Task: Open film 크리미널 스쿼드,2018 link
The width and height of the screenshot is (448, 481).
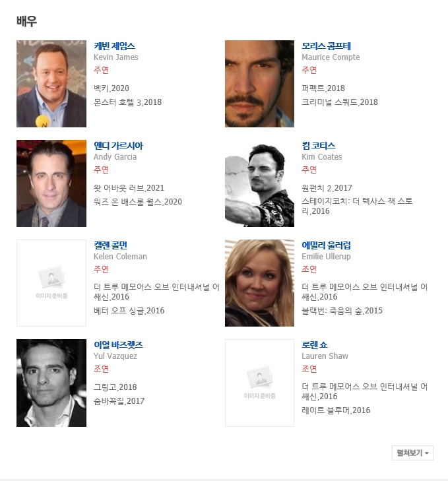Action: (340, 102)
